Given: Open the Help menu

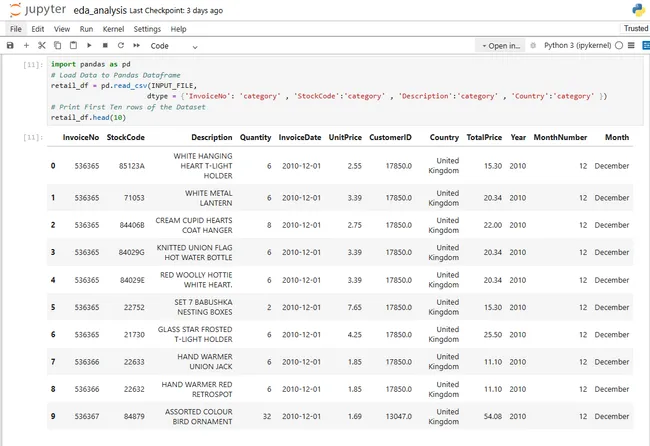Looking at the screenshot, I should pyautogui.click(x=178, y=29).
